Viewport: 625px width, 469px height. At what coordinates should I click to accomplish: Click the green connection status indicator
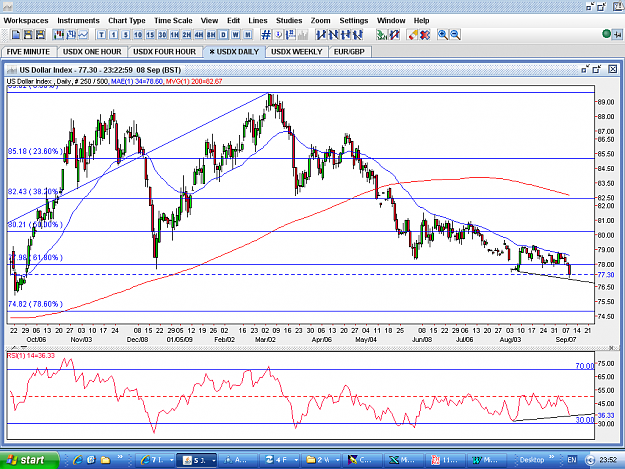click(x=606, y=34)
